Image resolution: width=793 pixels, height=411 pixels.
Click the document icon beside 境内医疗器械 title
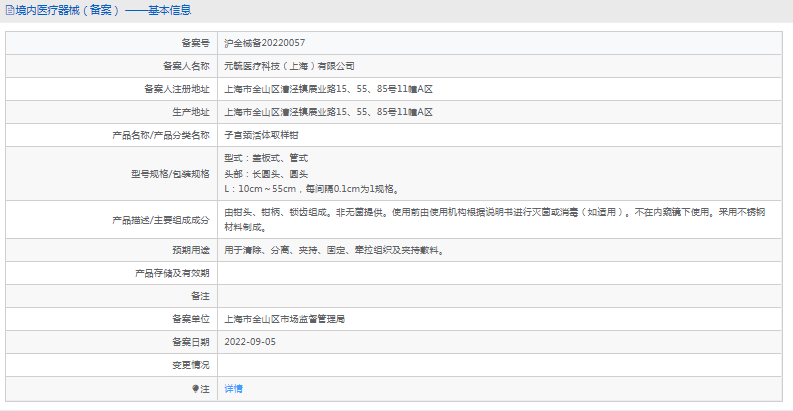10,10
